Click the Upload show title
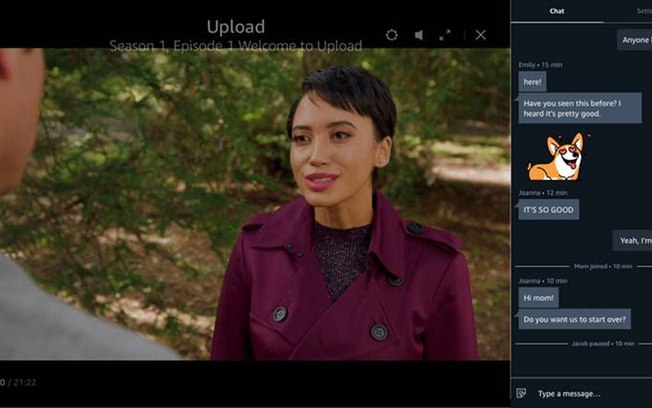This screenshot has width=652, height=408. 236,27
